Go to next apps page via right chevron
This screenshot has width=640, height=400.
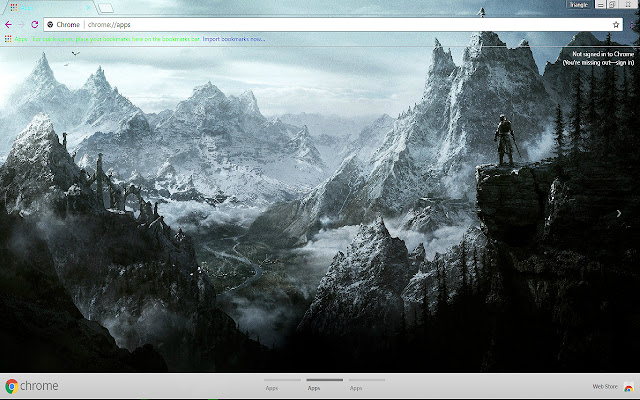tap(619, 213)
